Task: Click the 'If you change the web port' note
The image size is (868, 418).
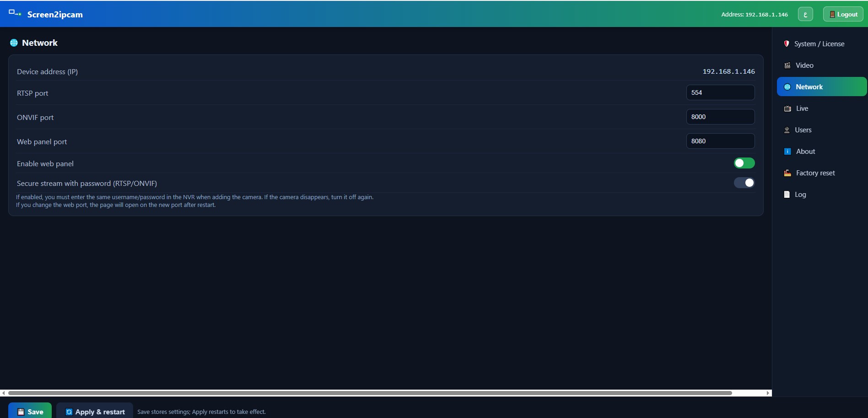Action: (116, 205)
